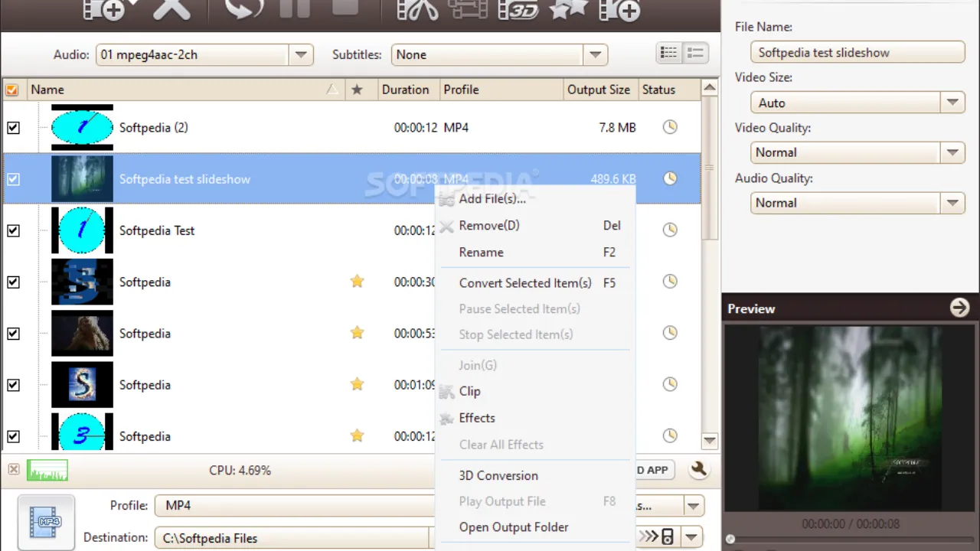980x551 pixels.
Task: Click the Effects icon in the context menu
Action: (x=446, y=419)
